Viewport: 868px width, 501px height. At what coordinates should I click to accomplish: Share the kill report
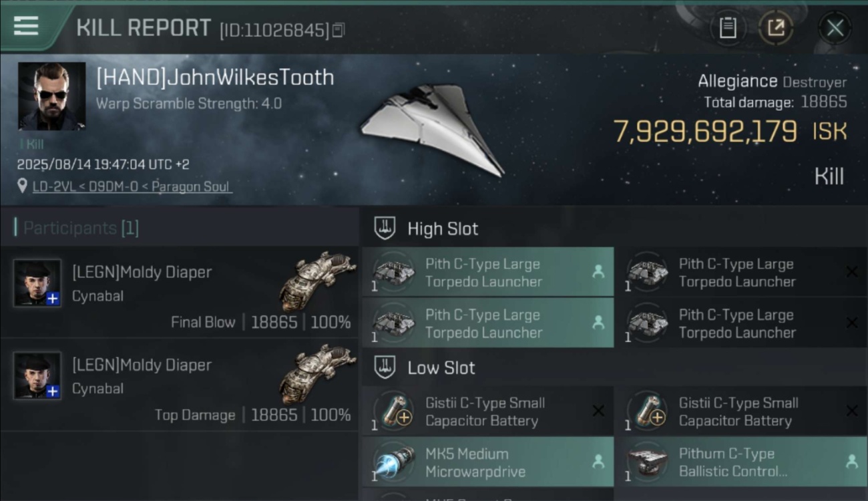click(x=776, y=28)
